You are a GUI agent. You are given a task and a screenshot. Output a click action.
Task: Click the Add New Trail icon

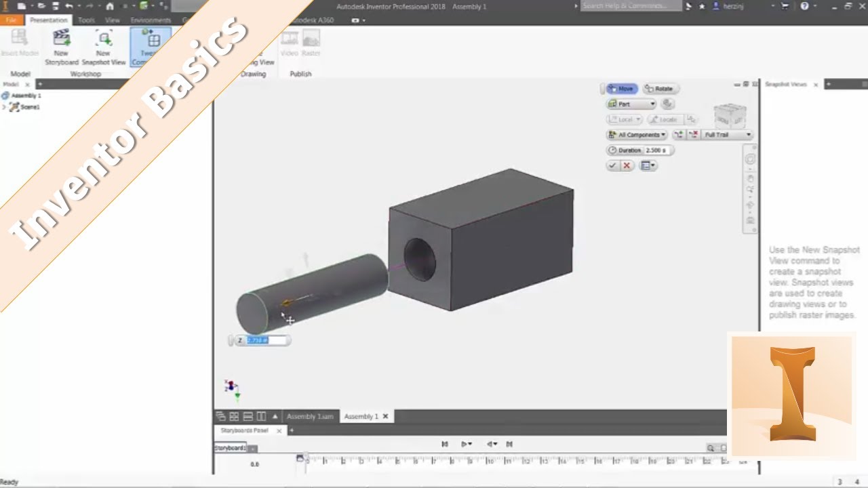click(679, 135)
